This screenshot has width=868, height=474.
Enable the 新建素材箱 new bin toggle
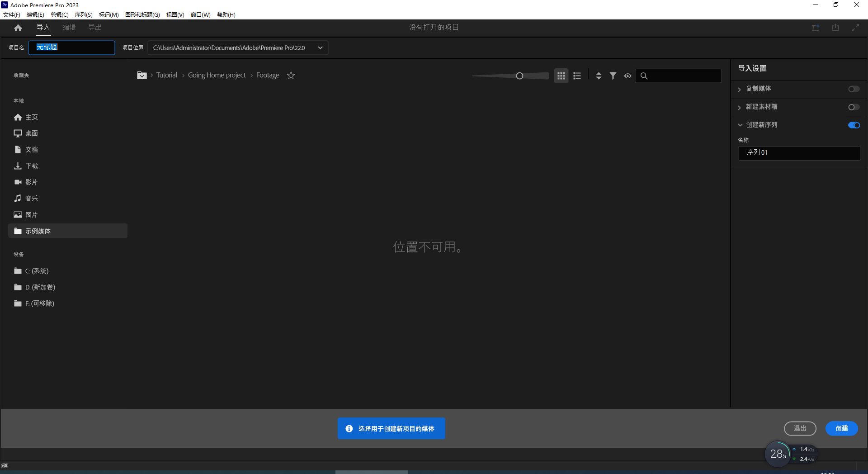coord(854,107)
